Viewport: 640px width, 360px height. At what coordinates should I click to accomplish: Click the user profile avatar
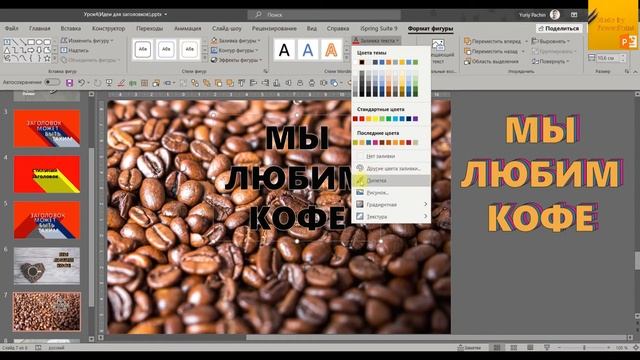coord(554,14)
